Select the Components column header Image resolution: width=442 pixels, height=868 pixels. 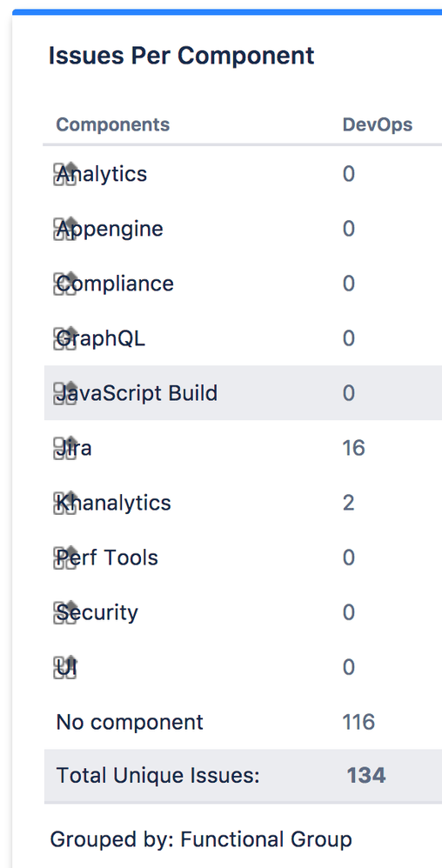[113, 124]
